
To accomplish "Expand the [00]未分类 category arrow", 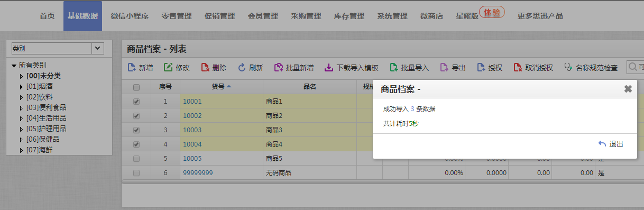I will click(22, 76).
